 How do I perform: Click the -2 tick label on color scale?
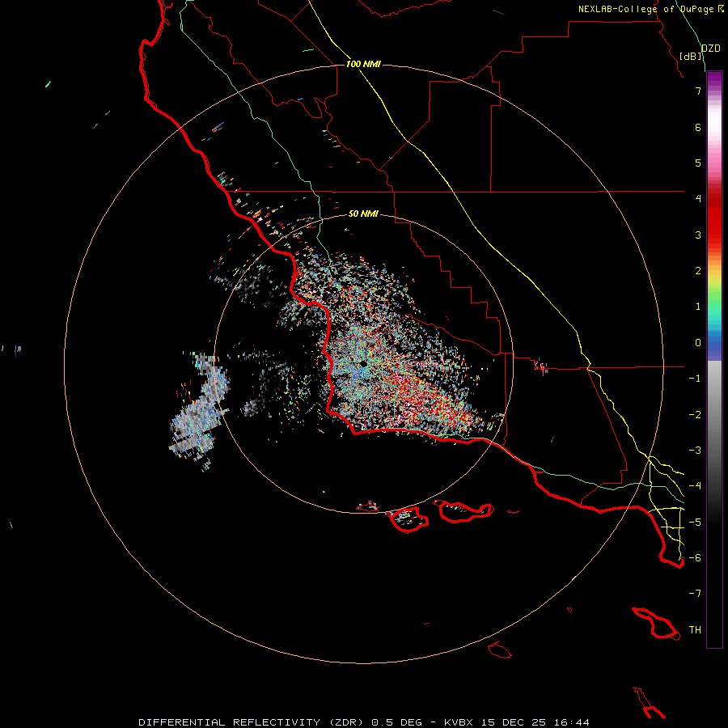695,415
